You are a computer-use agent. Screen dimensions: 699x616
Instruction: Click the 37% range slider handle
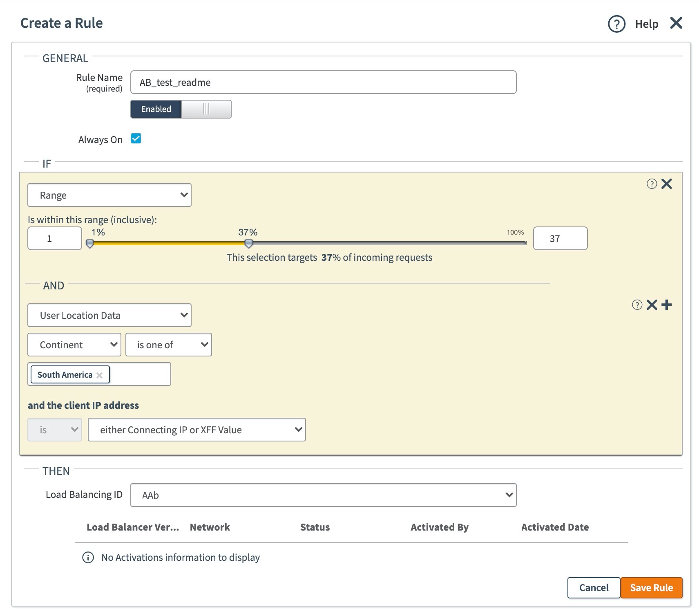pos(248,244)
